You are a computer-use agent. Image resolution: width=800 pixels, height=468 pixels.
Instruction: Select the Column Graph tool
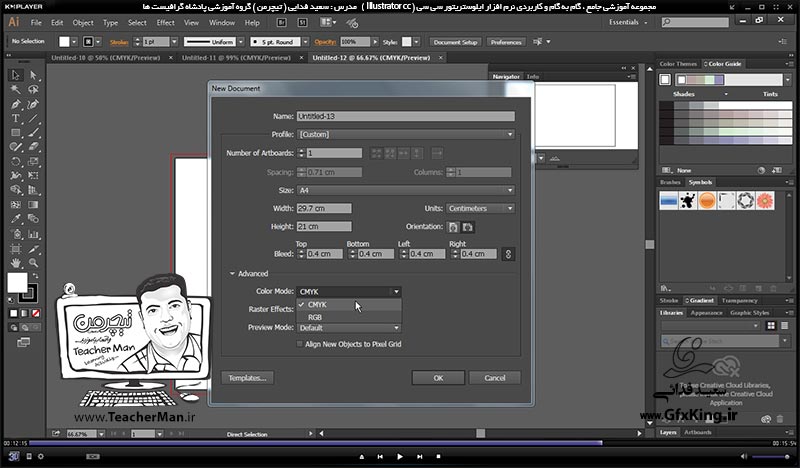tap(33, 234)
